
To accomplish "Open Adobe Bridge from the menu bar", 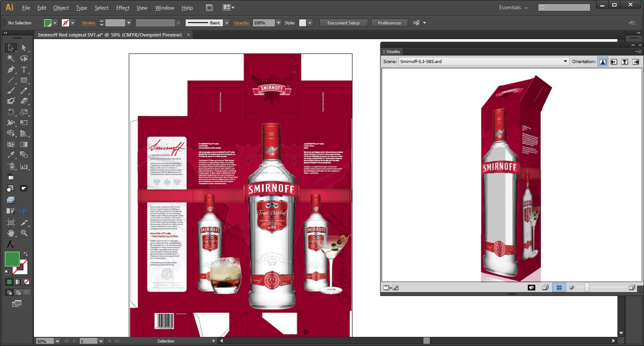I will point(209,7).
